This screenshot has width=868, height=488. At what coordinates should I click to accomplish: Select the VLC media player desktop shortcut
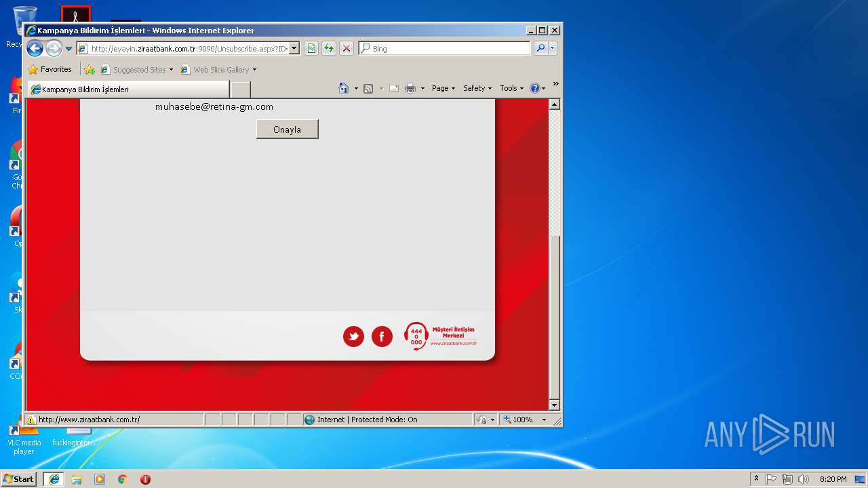click(24, 439)
